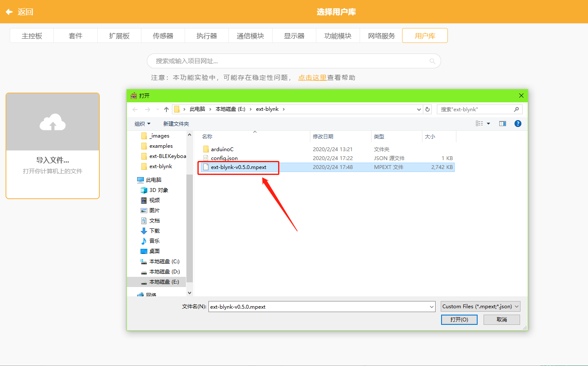Click the blue help question icon

(518, 124)
